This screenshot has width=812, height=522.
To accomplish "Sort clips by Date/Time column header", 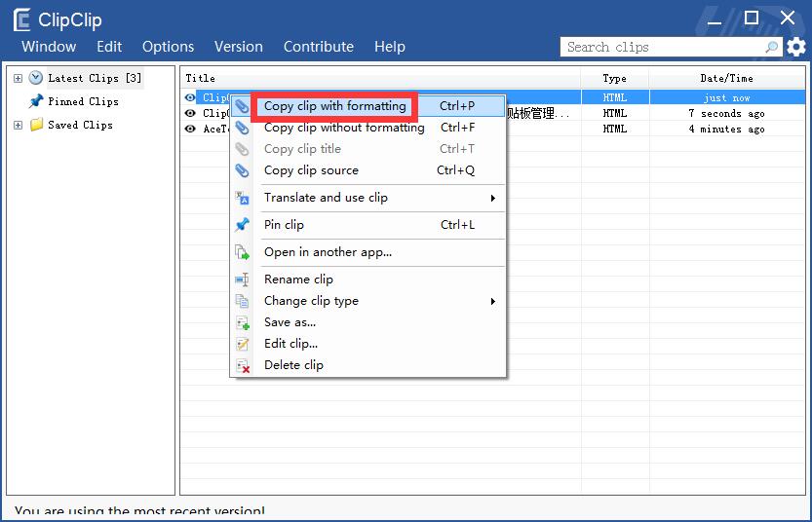I will click(725, 78).
